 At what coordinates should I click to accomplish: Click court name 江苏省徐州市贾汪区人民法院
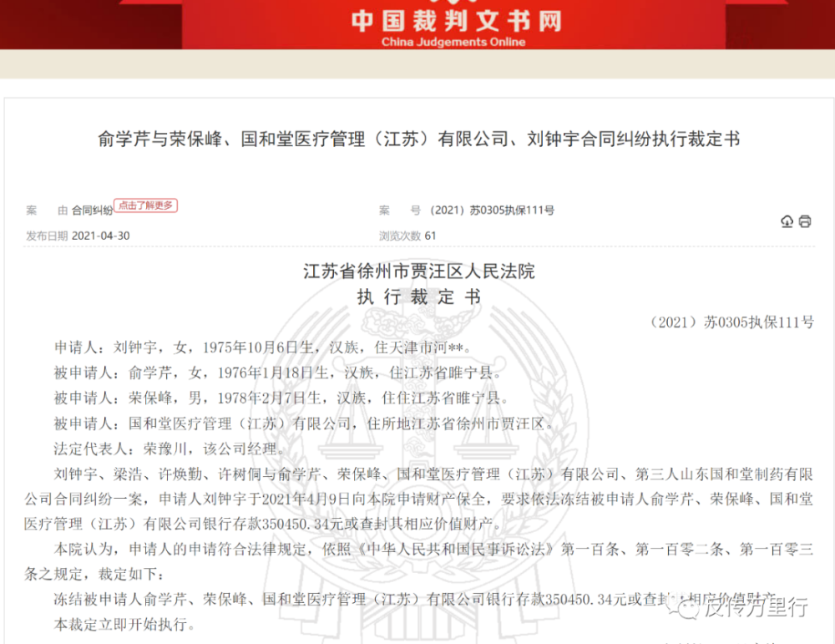click(x=419, y=271)
